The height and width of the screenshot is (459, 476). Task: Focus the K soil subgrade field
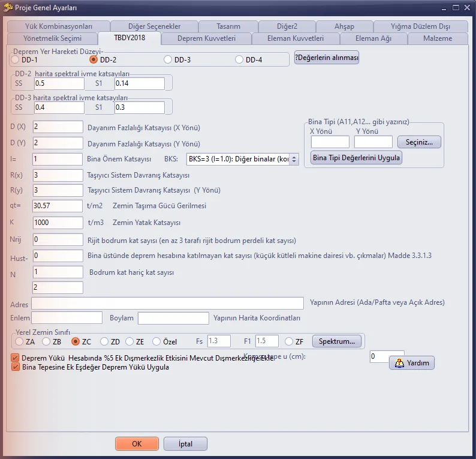(x=58, y=223)
